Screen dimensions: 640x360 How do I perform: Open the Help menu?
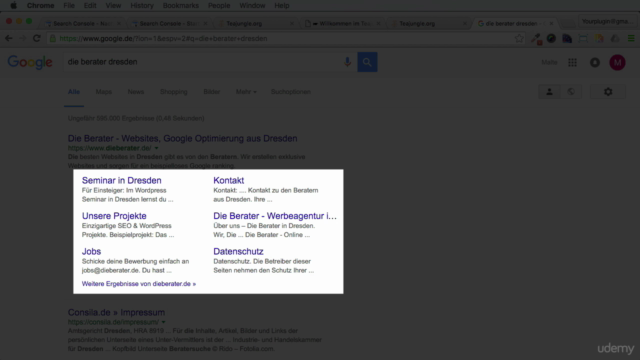[x=282, y=5]
